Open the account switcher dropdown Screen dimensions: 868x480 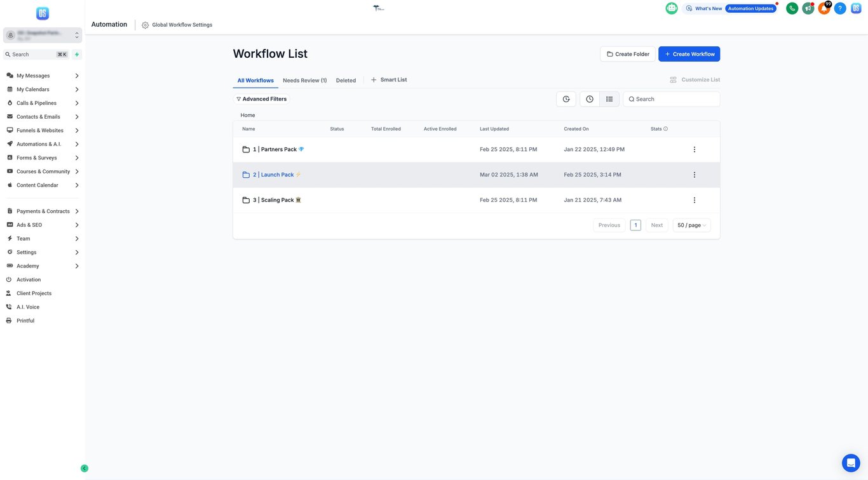(x=43, y=36)
